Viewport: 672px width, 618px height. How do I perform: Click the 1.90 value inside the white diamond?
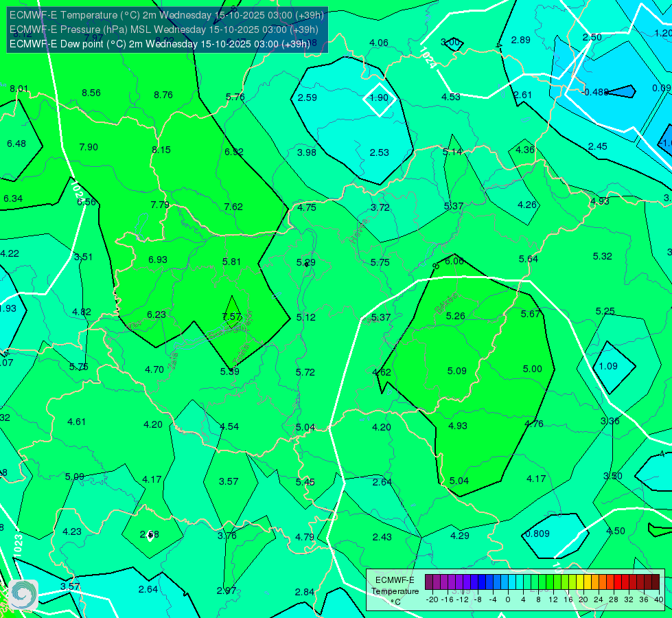[x=379, y=98]
